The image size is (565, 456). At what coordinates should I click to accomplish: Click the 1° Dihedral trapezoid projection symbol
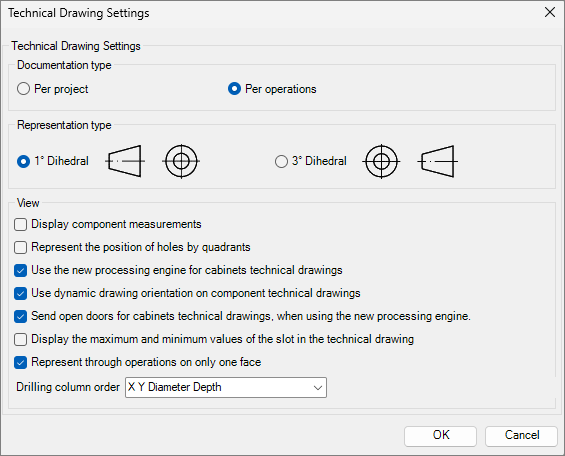click(x=125, y=161)
